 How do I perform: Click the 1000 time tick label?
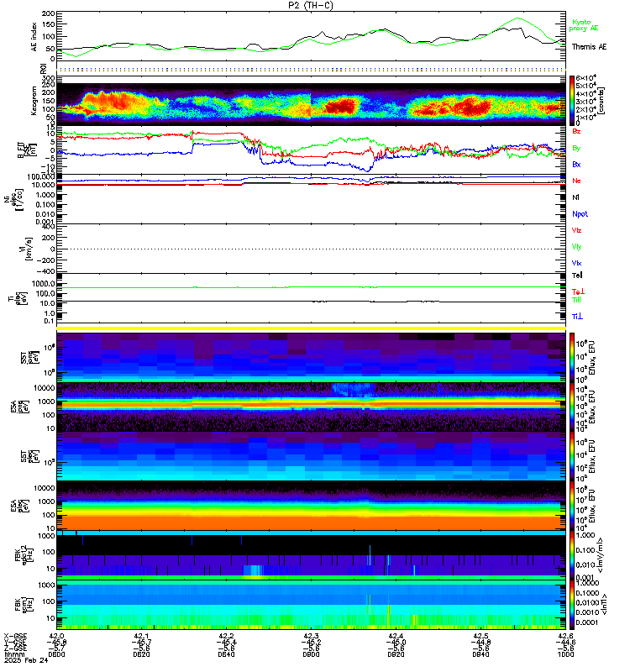pyautogui.click(x=565, y=654)
